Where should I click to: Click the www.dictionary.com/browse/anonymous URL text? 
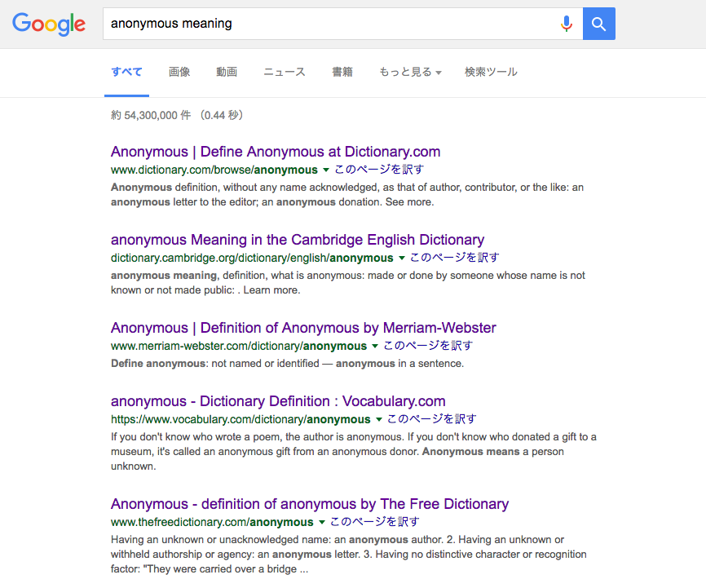(x=214, y=170)
